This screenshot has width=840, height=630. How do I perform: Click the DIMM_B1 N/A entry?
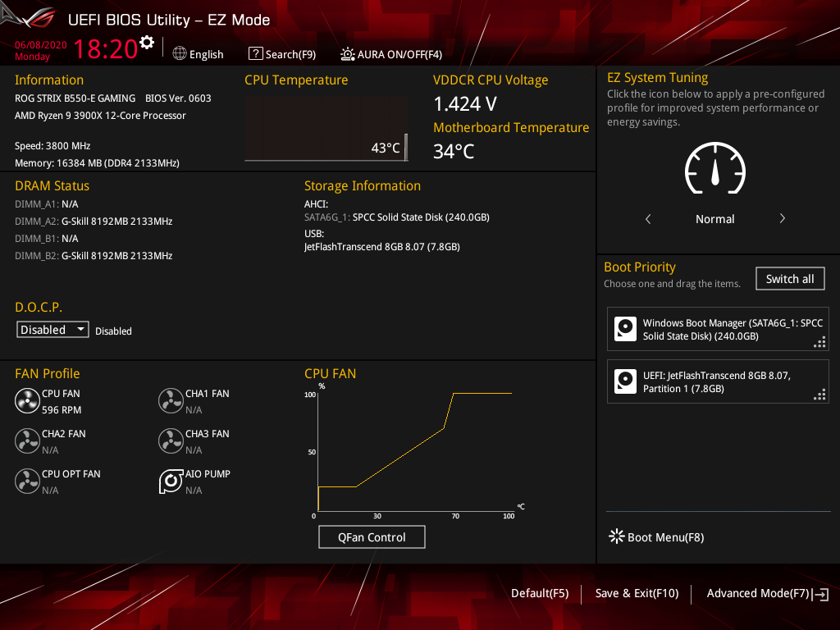pyautogui.click(x=47, y=239)
